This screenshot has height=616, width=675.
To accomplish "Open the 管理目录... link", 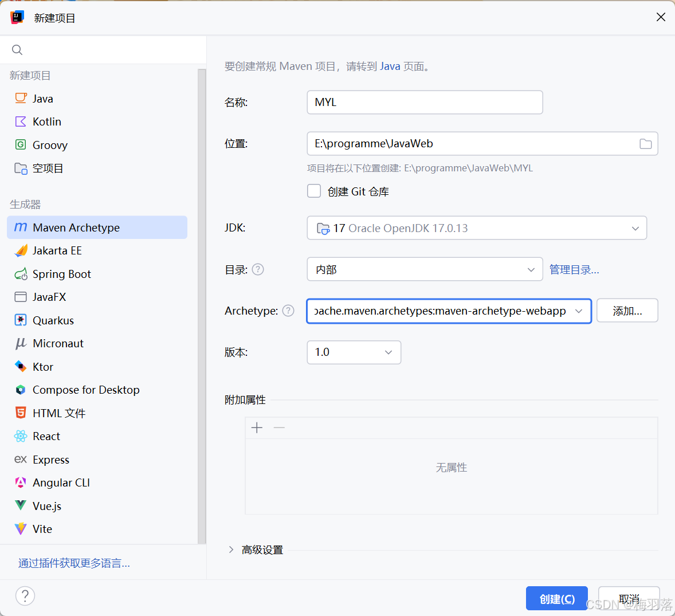I will [x=574, y=269].
